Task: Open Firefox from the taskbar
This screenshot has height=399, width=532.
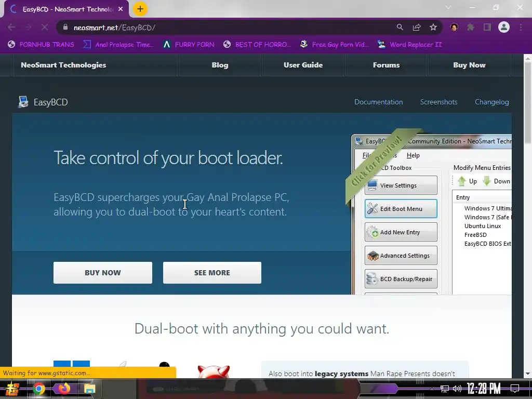Action: pyautogui.click(x=64, y=388)
